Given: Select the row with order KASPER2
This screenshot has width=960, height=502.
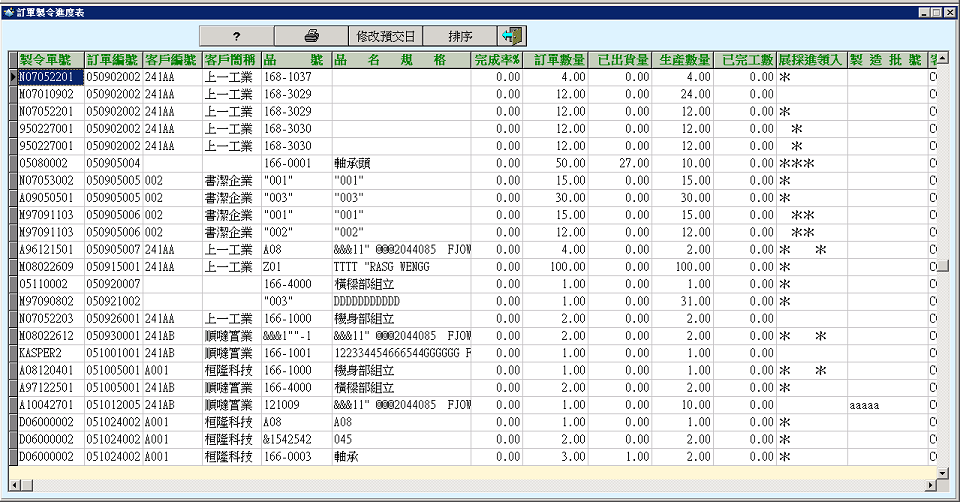Looking at the screenshot, I should click(x=46, y=354).
